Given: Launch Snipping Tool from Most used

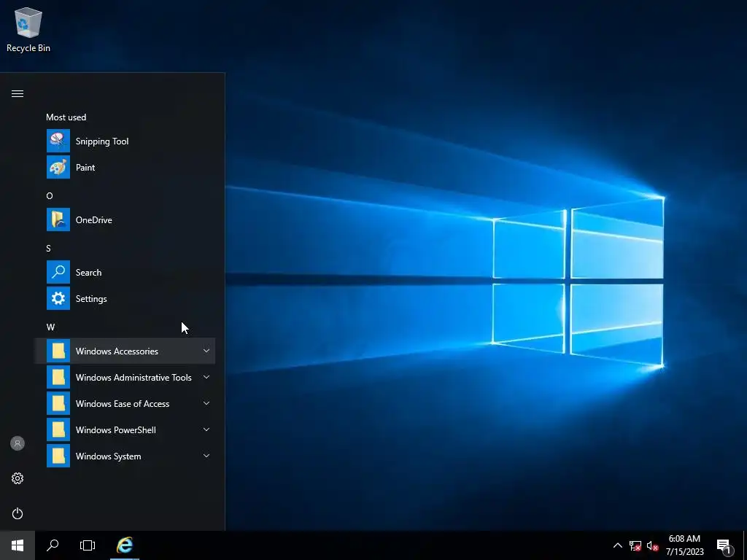Looking at the screenshot, I should coord(124,141).
